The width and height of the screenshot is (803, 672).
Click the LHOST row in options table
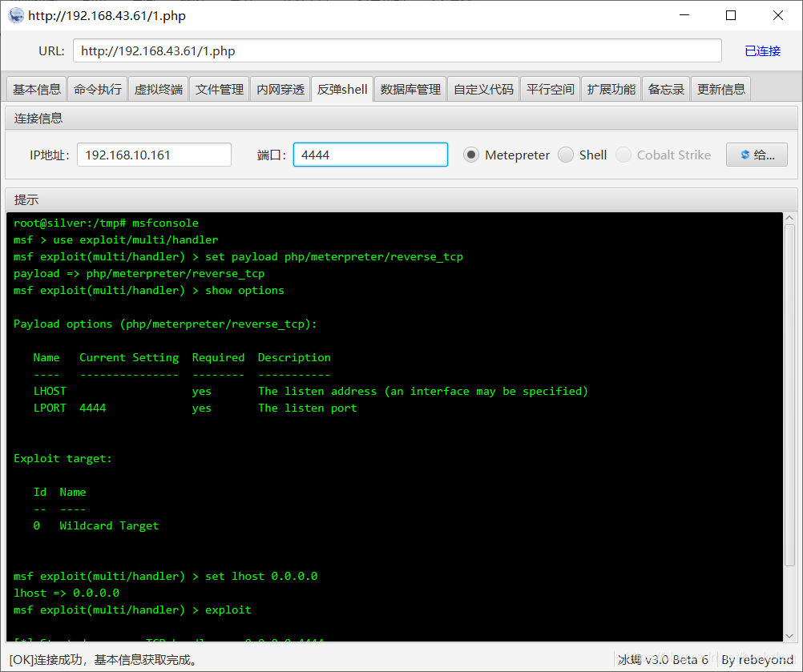click(310, 391)
